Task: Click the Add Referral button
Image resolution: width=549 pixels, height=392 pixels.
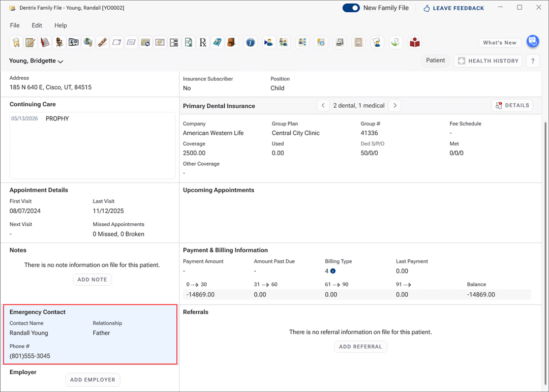Action: tap(360, 347)
